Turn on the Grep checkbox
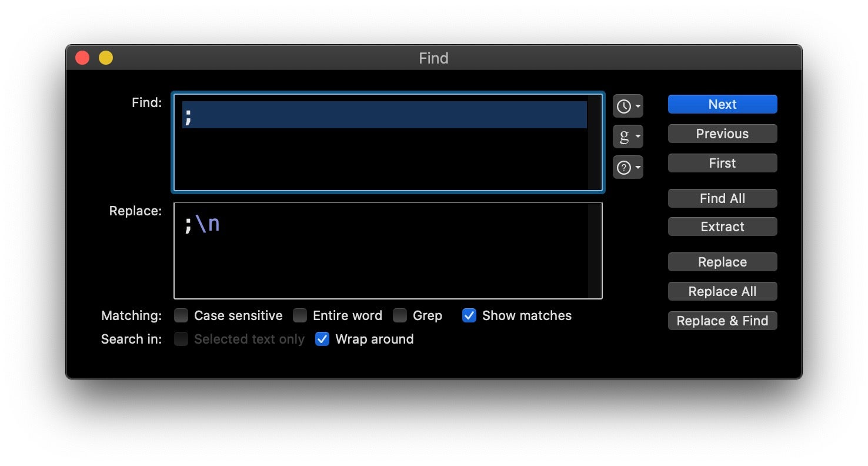 [x=400, y=316]
